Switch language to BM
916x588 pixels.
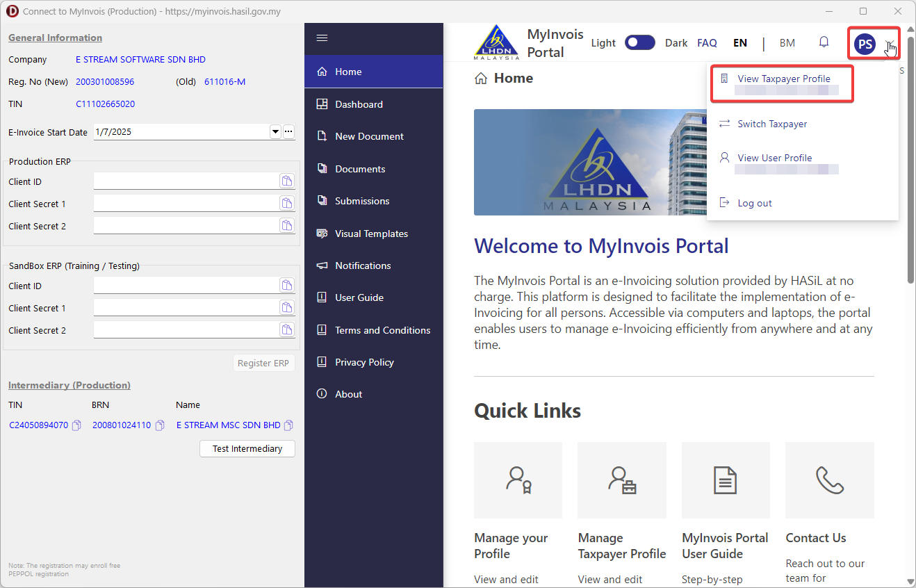click(x=787, y=43)
